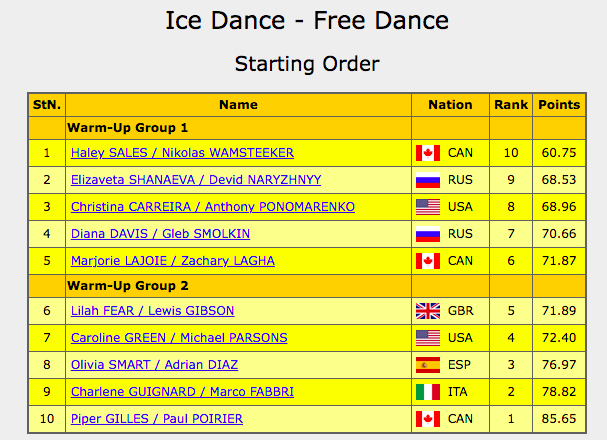Open Charlene GUIGNARD / Marco FABBRI link
607x440 pixels.
pyautogui.click(x=182, y=392)
